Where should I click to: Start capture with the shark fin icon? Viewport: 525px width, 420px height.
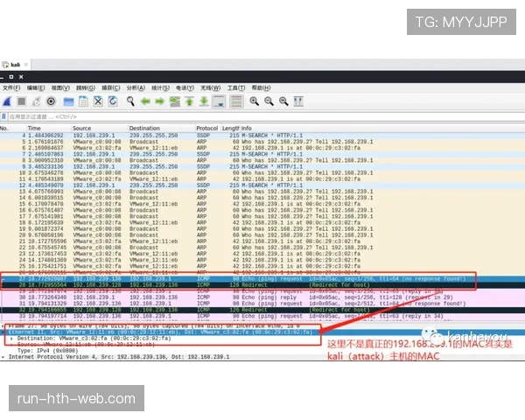pos(7,101)
